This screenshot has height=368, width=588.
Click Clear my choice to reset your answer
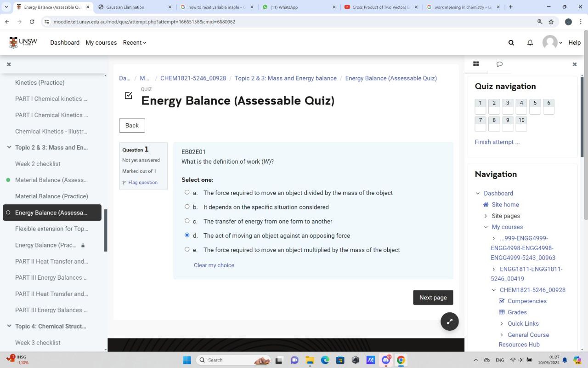coord(214,265)
